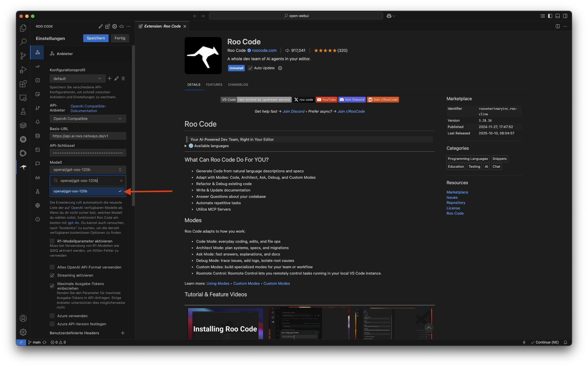
Task: Expand the Available languages section
Action: [x=207, y=146]
